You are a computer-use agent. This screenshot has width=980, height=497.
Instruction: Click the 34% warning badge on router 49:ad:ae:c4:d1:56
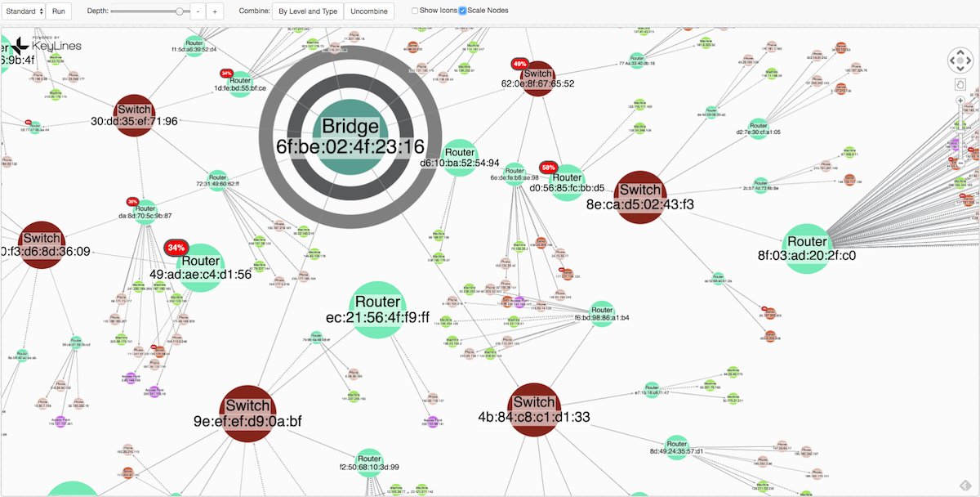click(176, 247)
